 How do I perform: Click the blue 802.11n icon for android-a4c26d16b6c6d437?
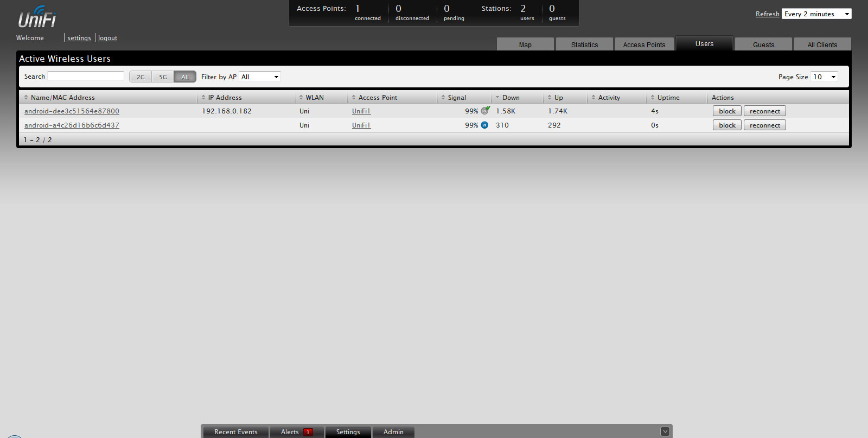[484, 125]
